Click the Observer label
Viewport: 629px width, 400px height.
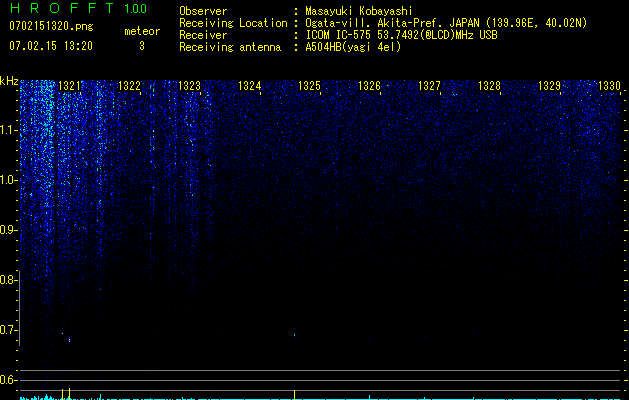click(203, 11)
